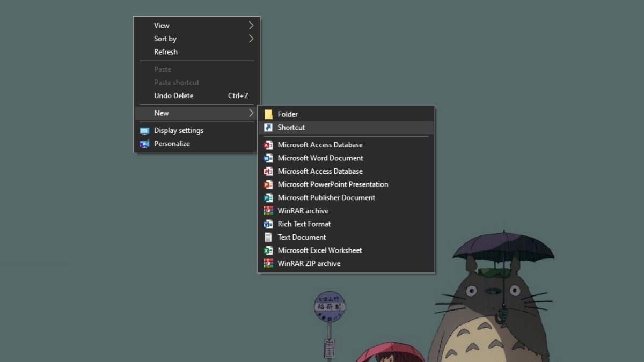Click the Microsoft Publisher Document icon
Image resolution: width=644 pixels, height=362 pixels.
268,197
